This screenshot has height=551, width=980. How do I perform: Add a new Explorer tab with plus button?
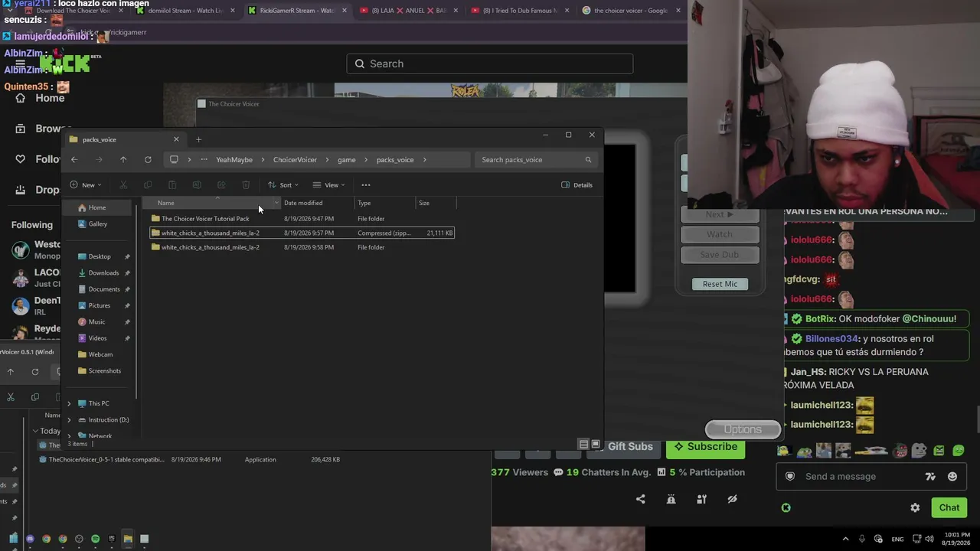click(x=198, y=139)
